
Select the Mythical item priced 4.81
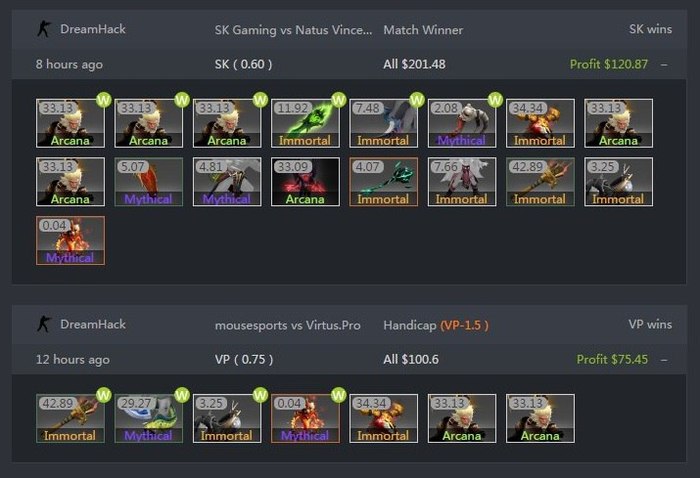227,182
